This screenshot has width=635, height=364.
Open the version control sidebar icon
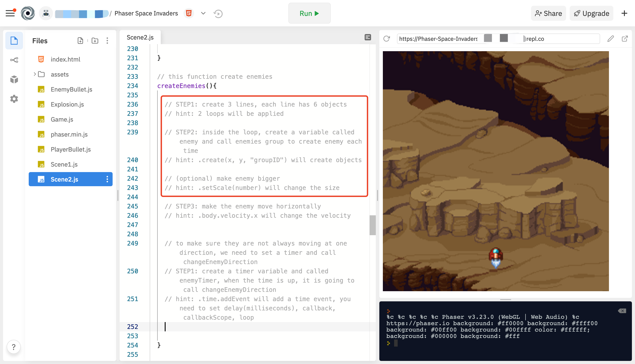(x=14, y=60)
